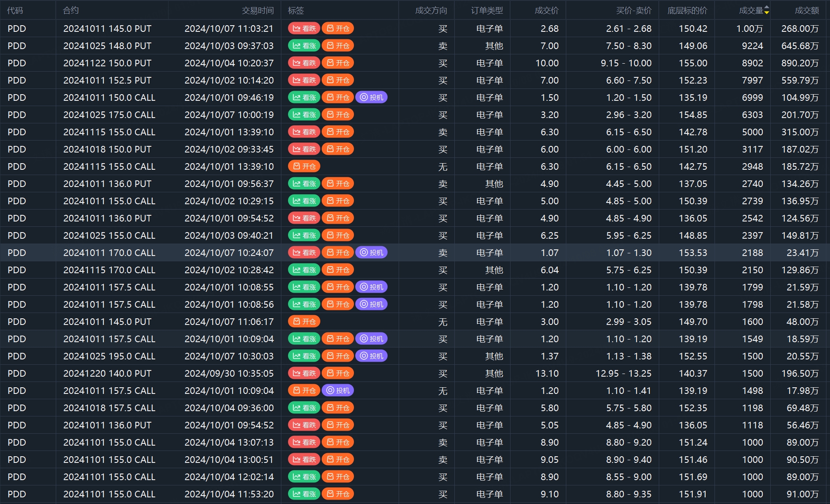
Task: Click contract 20241025 175.0 CALL
Action: (x=109, y=115)
